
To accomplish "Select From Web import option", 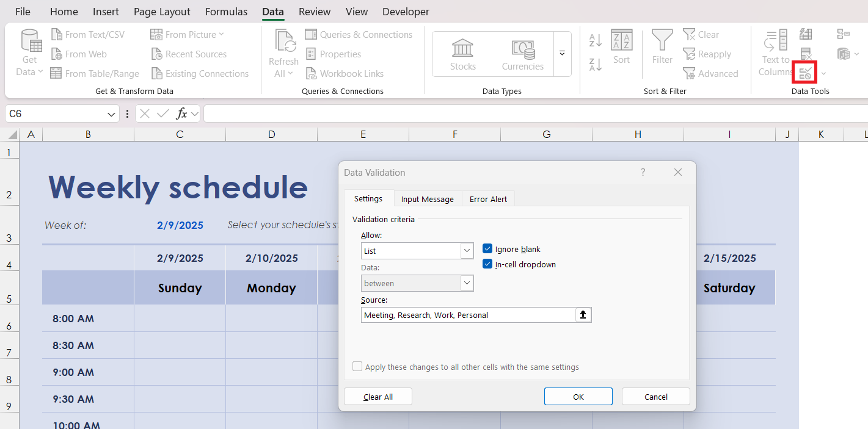I will tap(79, 54).
